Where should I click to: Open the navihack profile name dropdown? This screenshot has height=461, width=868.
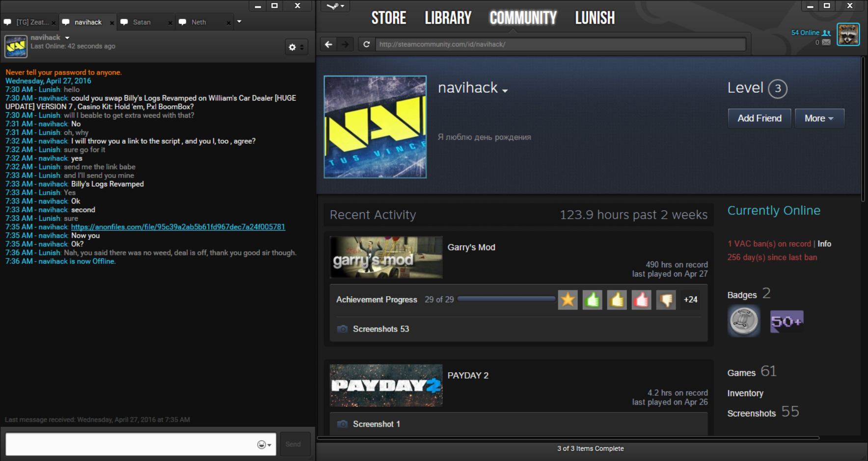click(x=505, y=90)
